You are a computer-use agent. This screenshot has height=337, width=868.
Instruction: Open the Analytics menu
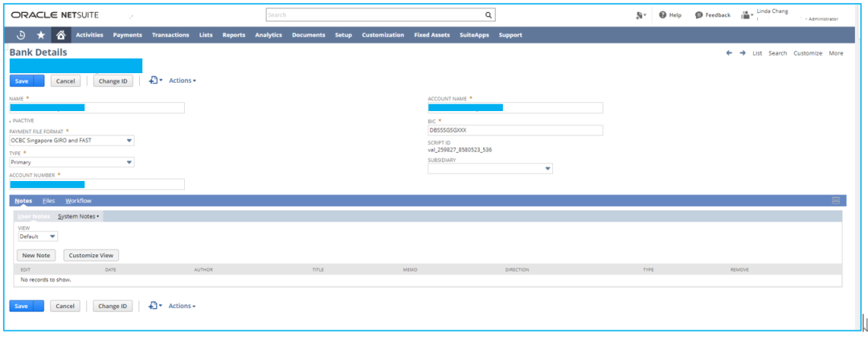(268, 35)
